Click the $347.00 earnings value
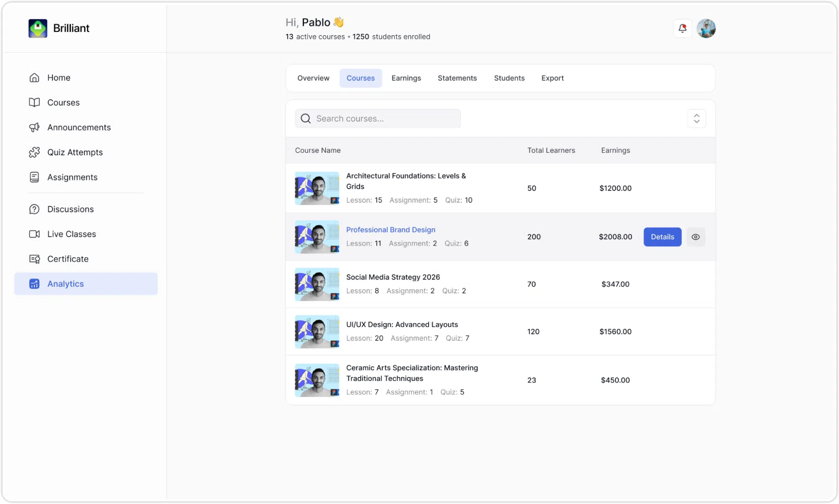The image size is (839, 504). [615, 285]
